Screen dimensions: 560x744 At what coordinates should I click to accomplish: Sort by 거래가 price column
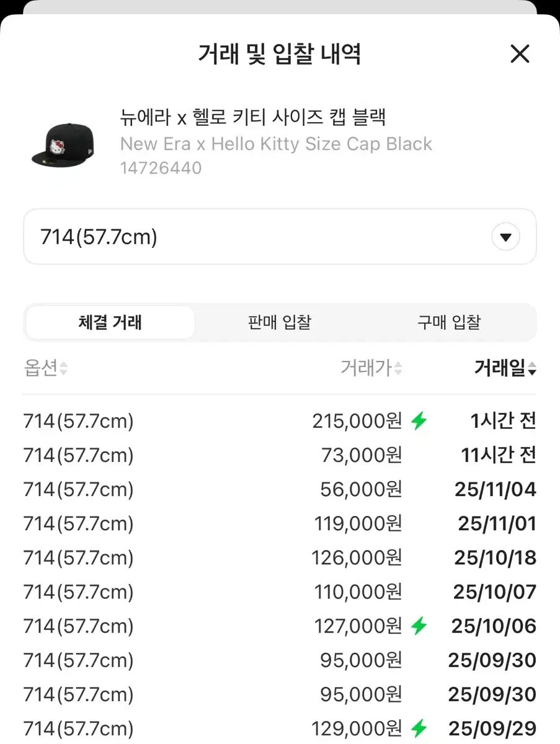[x=371, y=369]
